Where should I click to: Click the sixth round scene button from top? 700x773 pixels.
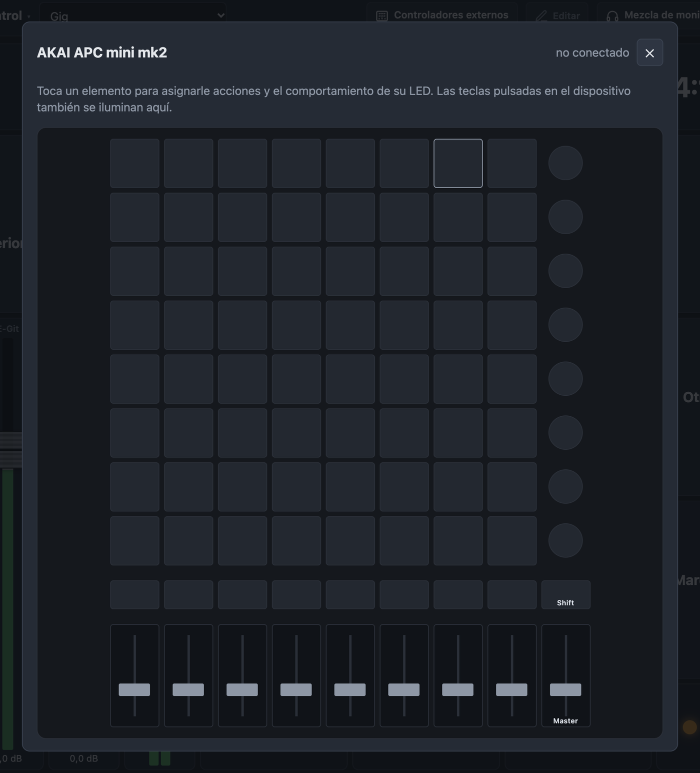pyautogui.click(x=565, y=433)
